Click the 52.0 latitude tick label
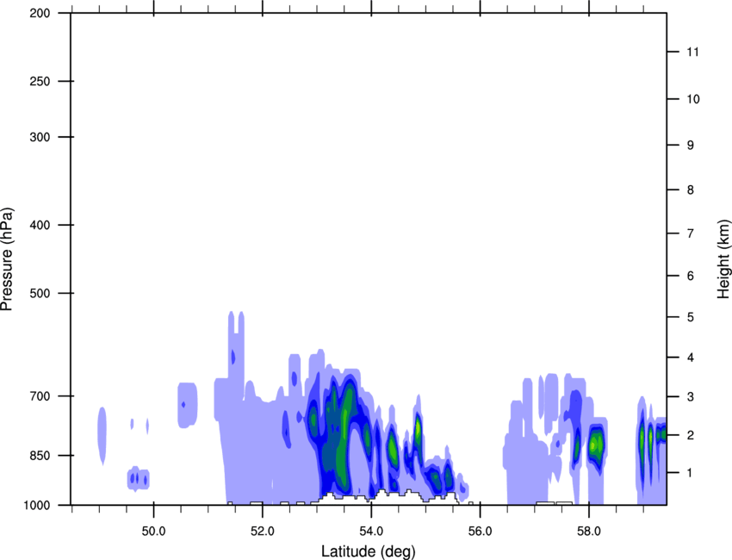Screen dimensions: 732x560 (x=263, y=532)
